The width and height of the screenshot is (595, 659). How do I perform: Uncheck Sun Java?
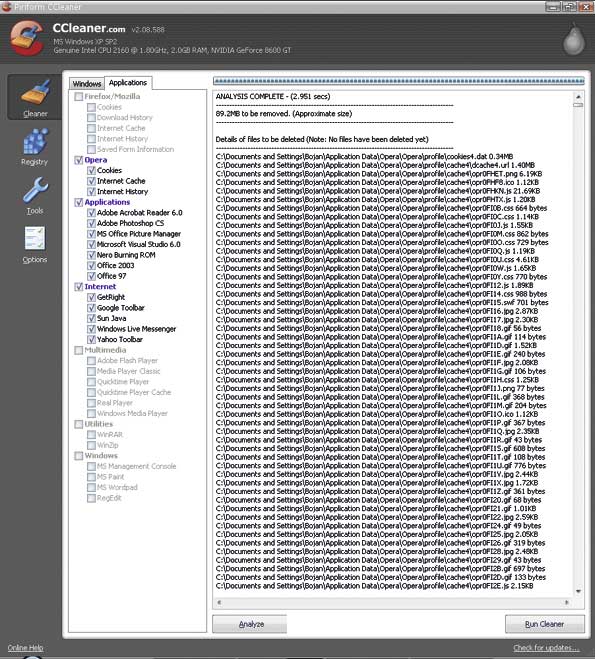tap(91, 318)
